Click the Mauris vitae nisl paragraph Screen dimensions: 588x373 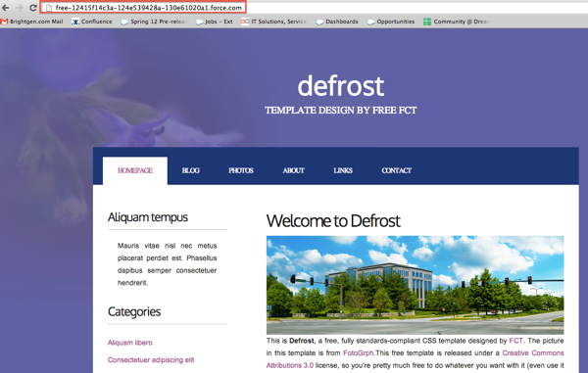pos(168,264)
